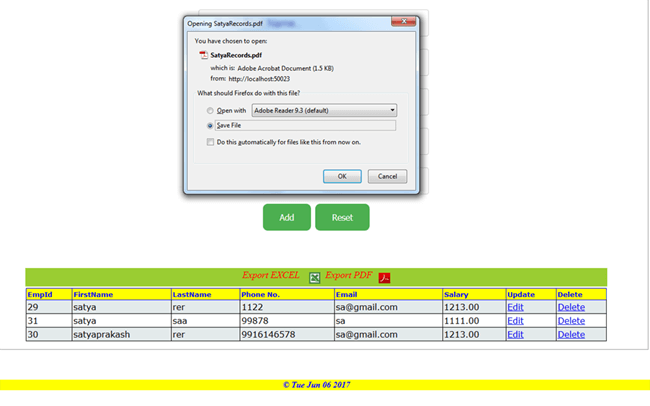The width and height of the screenshot is (650, 406).
Task: Click the Export EXCEL text link
Action: (271, 275)
